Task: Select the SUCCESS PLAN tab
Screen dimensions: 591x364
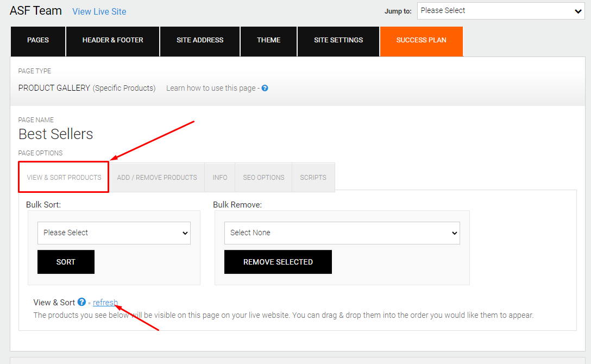Action: [x=421, y=41]
